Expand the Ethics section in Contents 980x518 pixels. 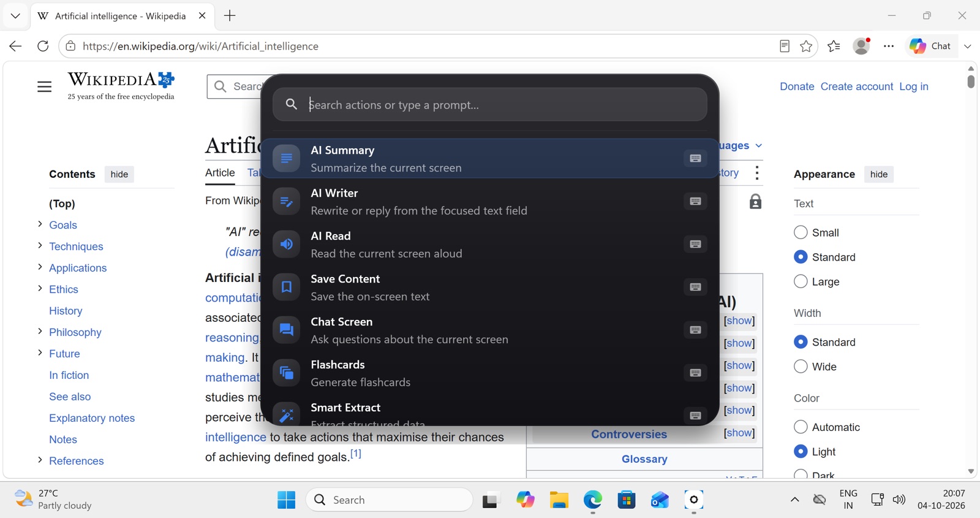coord(40,289)
